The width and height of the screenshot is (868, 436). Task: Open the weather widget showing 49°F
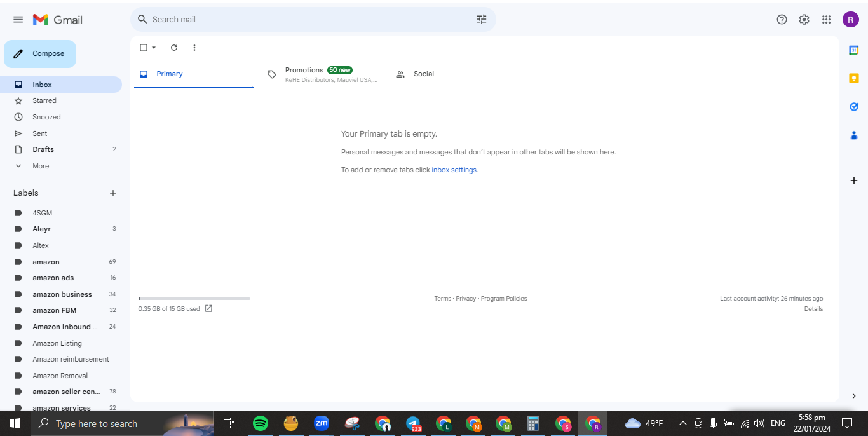(x=644, y=423)
